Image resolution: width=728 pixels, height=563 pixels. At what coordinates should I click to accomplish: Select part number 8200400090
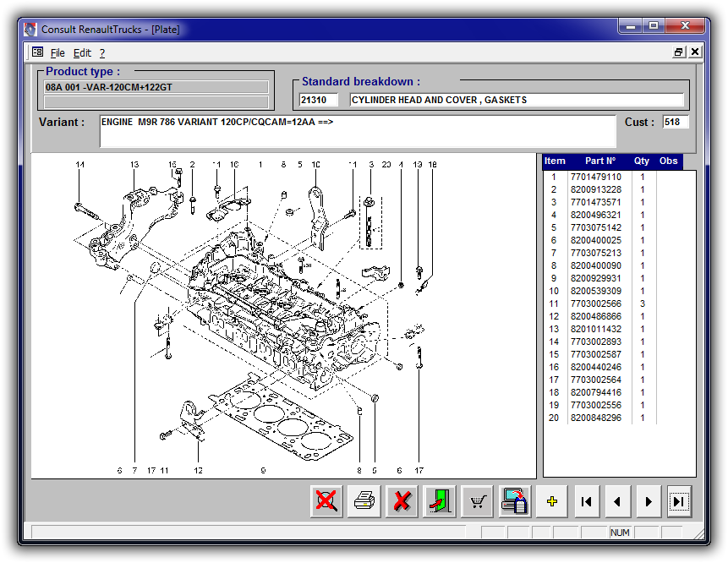point(596,265)
